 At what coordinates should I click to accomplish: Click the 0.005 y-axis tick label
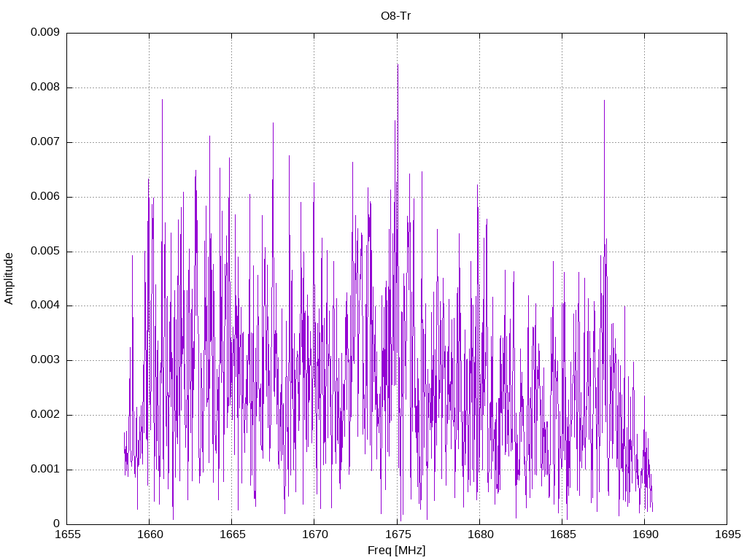point(45,251)
